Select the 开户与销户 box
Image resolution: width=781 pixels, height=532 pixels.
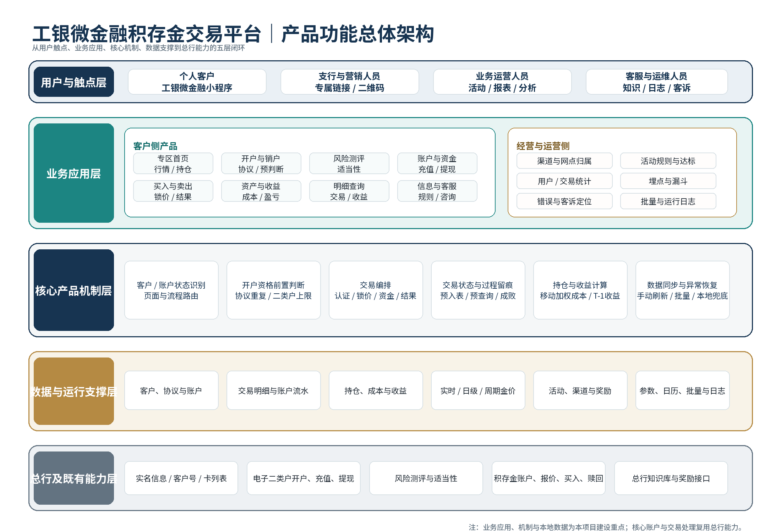pos(261,164)
